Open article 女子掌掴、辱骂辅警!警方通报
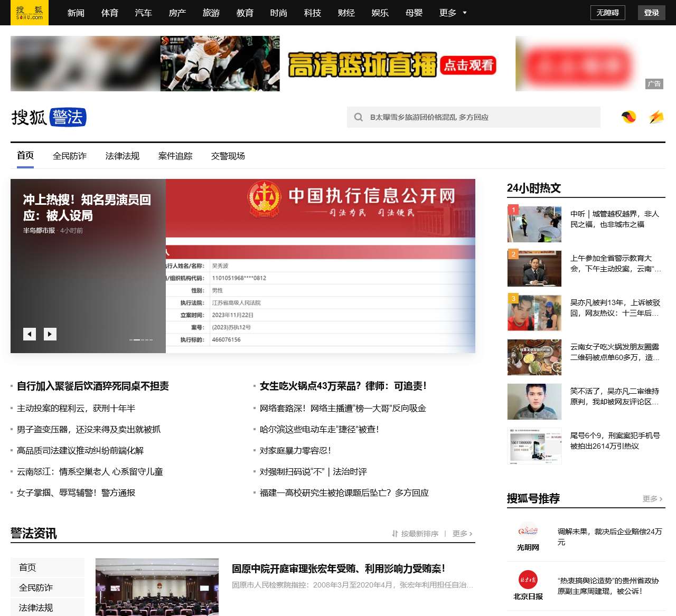Screen dimensions: 676x616 [x=76, y=492]
